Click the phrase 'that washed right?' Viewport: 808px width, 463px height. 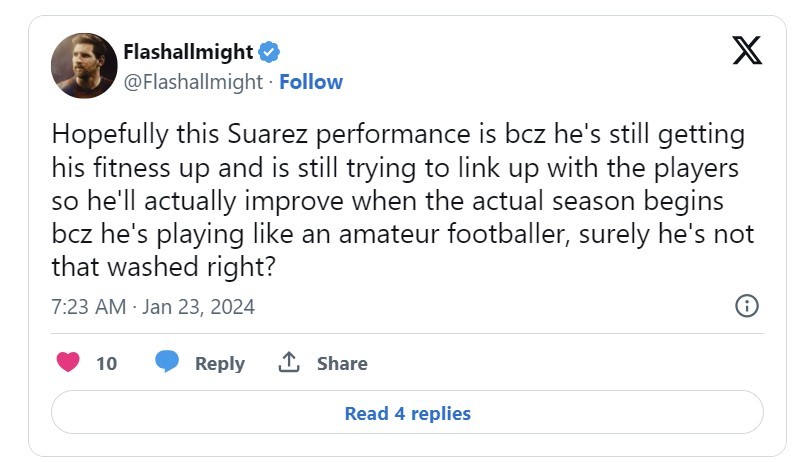point(163,267)
